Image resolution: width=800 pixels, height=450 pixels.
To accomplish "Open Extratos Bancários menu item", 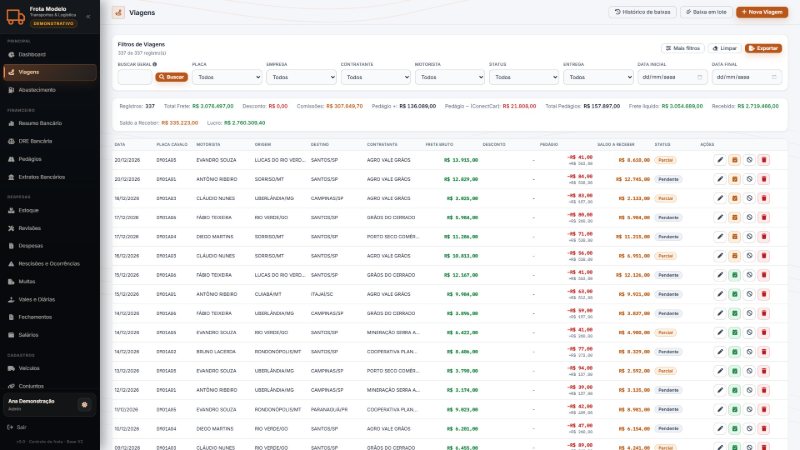I will 49,177.
